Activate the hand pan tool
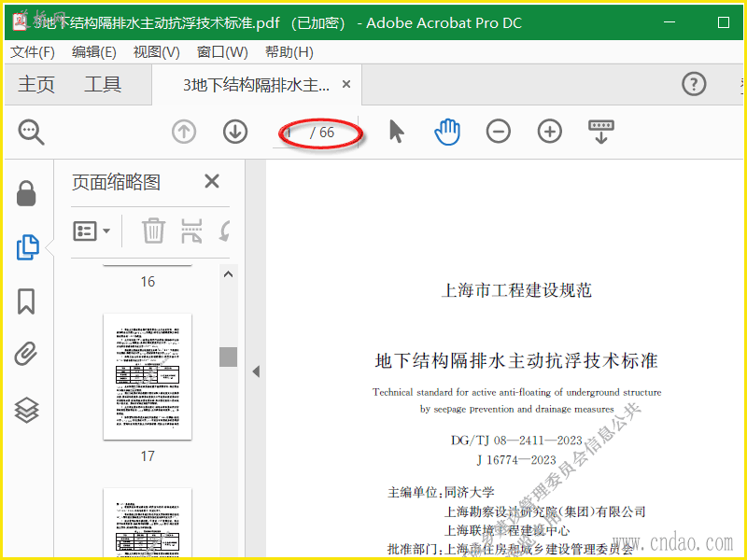The width and height of the screenshot is (747, 560). pos(447,132)
